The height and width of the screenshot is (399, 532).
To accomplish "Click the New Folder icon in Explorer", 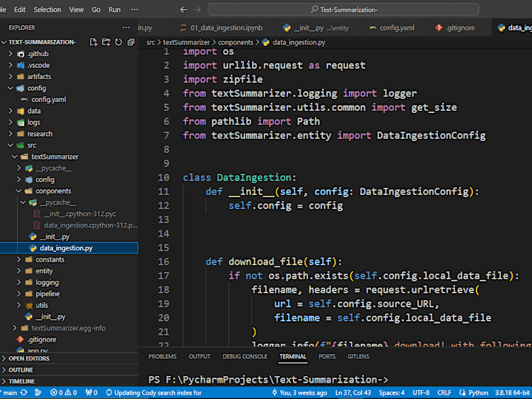I will (106, 42).
